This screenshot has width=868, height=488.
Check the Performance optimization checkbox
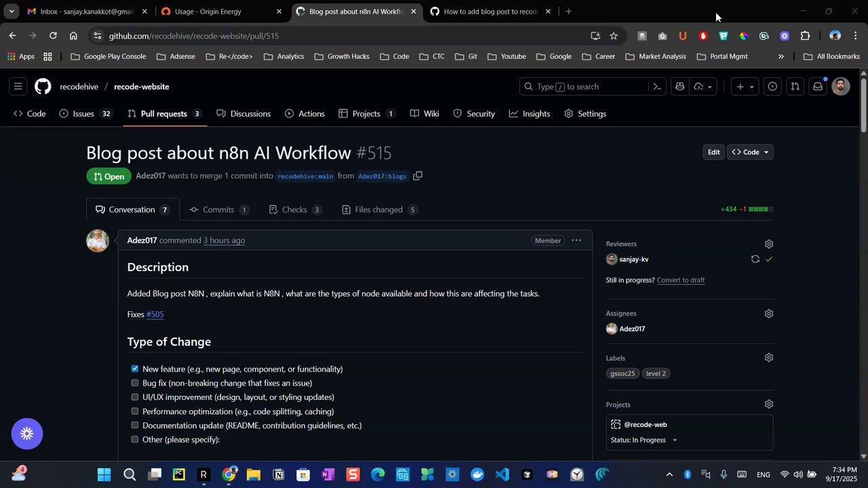pyautogui.click(x=135, y=411)
